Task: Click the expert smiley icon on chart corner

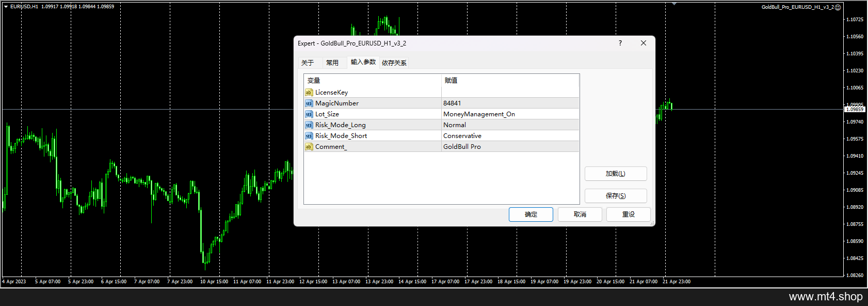Action: click(x=838, y=7)
